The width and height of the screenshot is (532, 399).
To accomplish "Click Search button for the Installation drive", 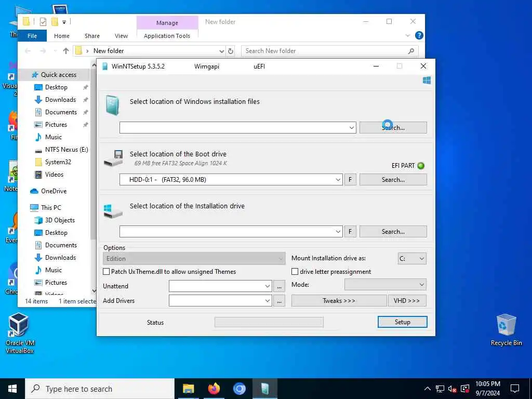I will pos(393,231).
